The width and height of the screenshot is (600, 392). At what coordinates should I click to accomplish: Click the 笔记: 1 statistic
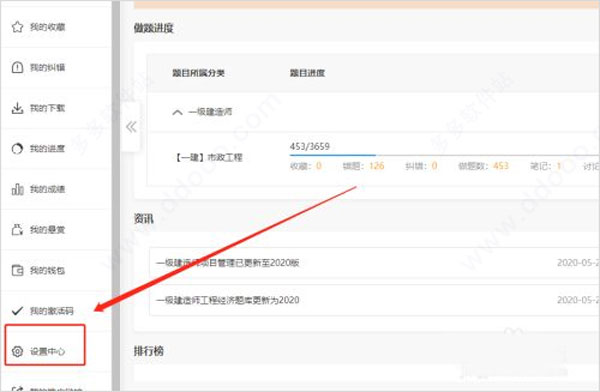(546, 166)
